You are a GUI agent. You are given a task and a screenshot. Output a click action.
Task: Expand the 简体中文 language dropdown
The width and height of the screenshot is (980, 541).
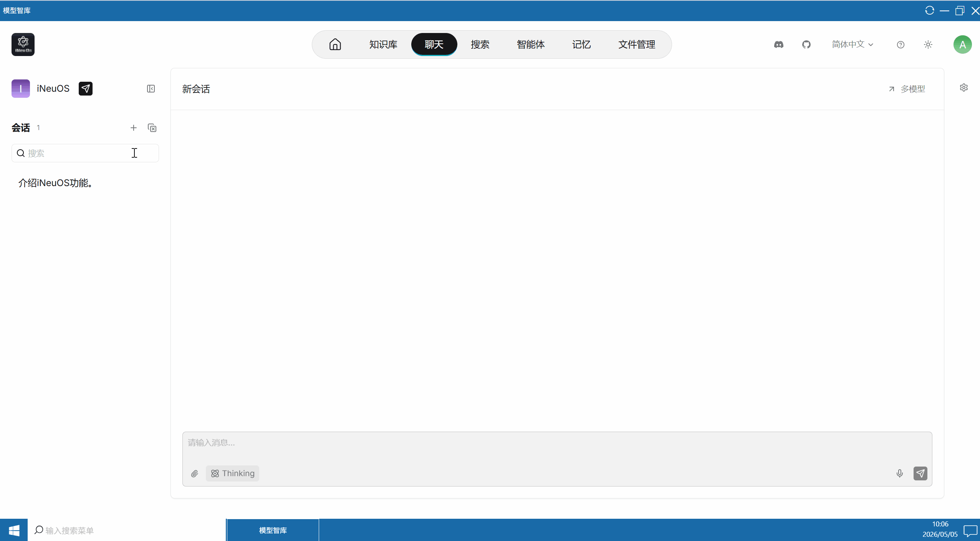tap(853, 45)
